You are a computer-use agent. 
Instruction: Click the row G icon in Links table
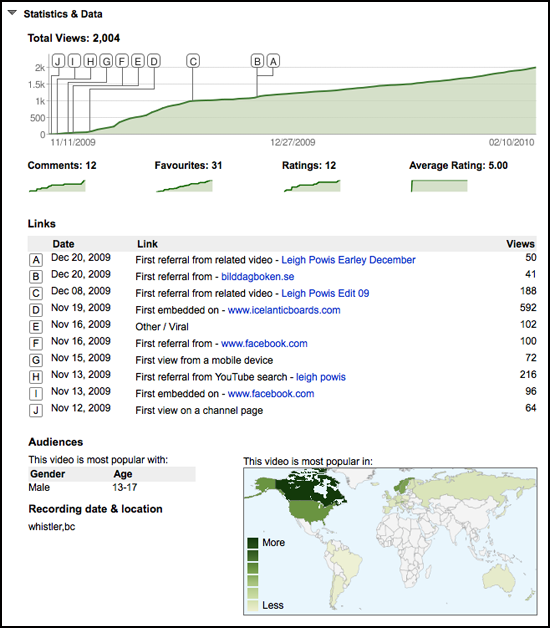pos(36,360)
